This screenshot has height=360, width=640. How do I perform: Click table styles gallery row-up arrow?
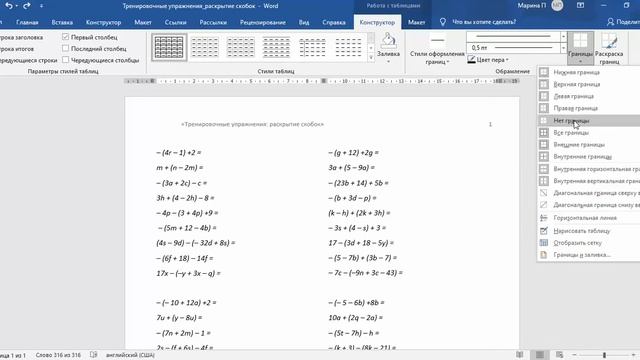371,38
